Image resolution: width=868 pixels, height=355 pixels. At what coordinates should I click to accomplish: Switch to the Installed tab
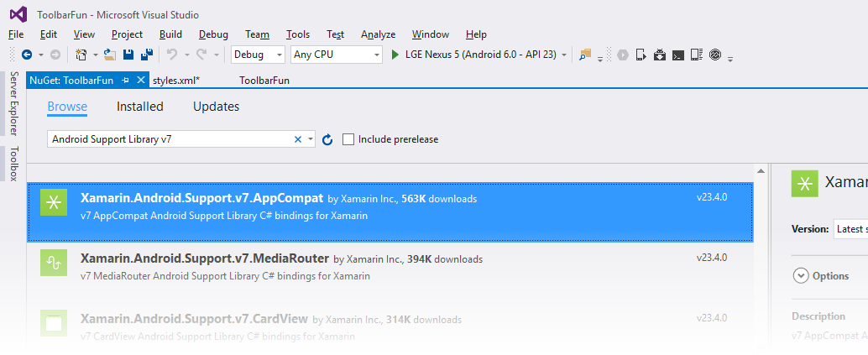(140, 107)
